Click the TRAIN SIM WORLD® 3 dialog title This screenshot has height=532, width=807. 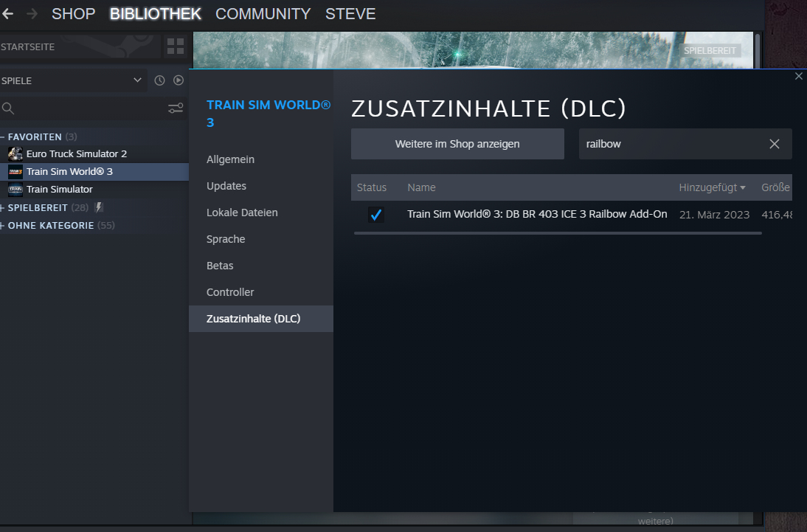(x=269, y=114)
